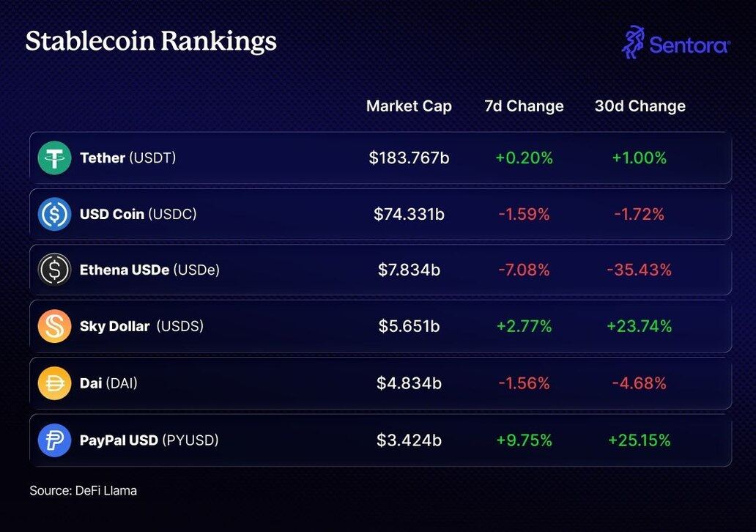This screenshot has height=532, width=756.
Task: Click the Sky Dollar orange icon
Action: pyautogui.click(x=54, y=326)
